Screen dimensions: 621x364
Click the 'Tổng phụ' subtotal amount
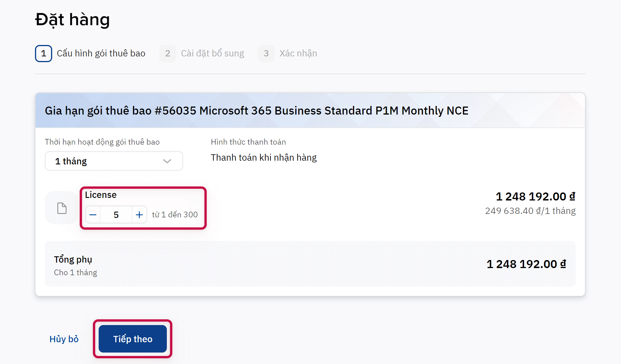pyautogui.click(x=526, y=264)
